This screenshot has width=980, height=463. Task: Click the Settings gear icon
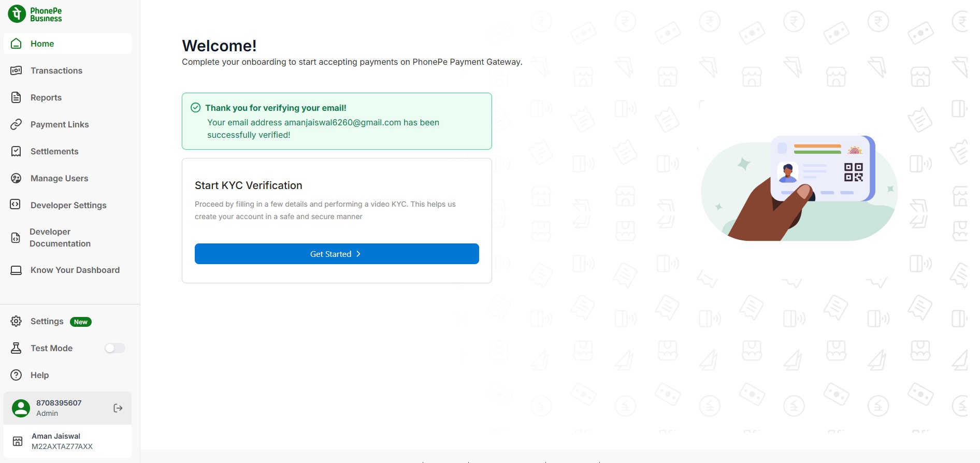coord(17,321)
